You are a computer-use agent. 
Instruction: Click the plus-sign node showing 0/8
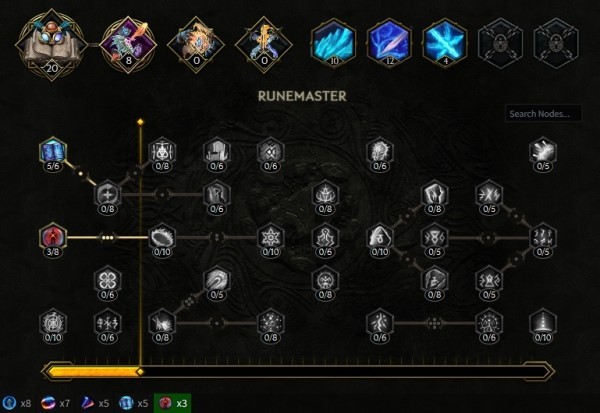(x=108, y=195)
